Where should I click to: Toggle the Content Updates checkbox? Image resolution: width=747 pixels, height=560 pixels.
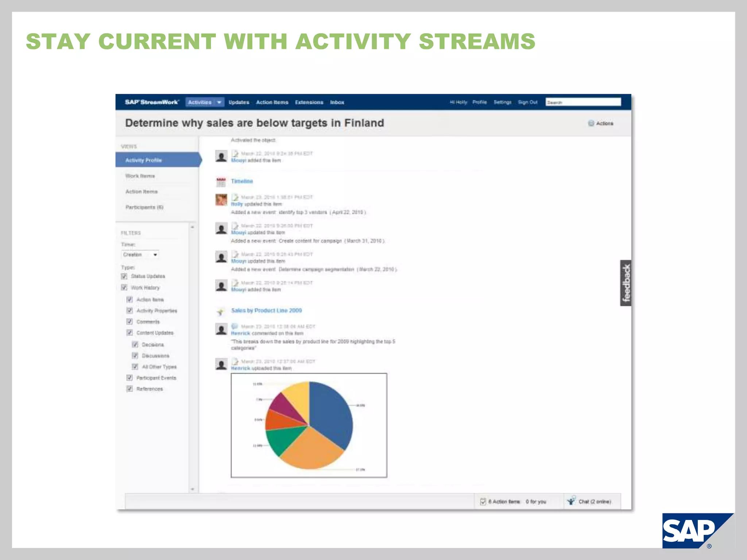(129, 332)
